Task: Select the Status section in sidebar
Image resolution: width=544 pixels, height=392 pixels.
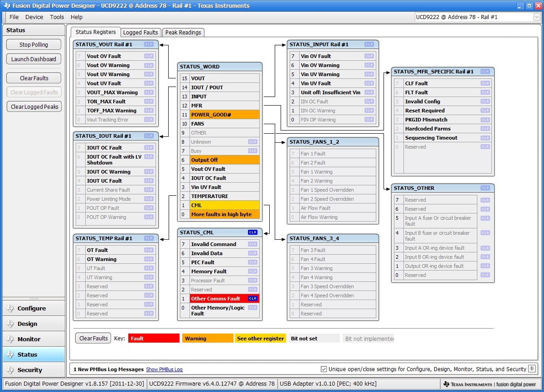Action: [34, 355]
